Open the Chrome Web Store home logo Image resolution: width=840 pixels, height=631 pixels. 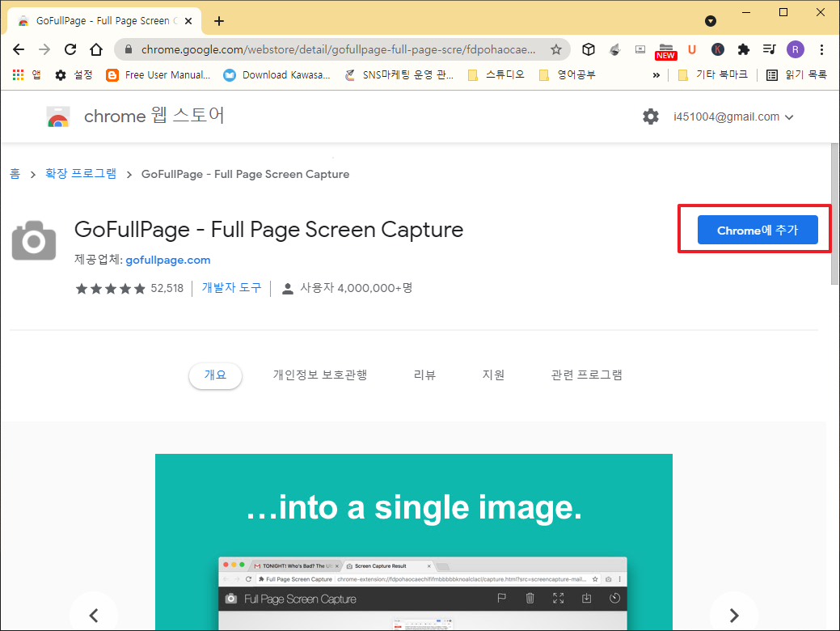pos(58,116)
